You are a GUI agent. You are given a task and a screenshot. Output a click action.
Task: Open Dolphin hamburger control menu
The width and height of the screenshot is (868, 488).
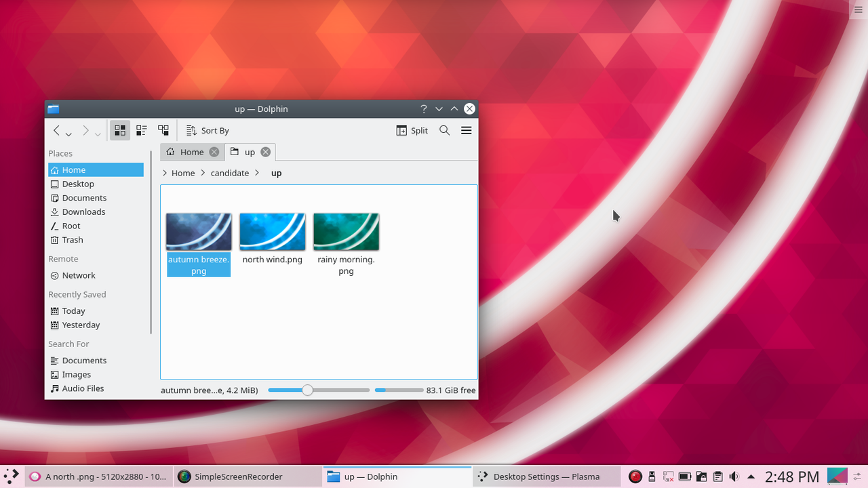point(467,130)
